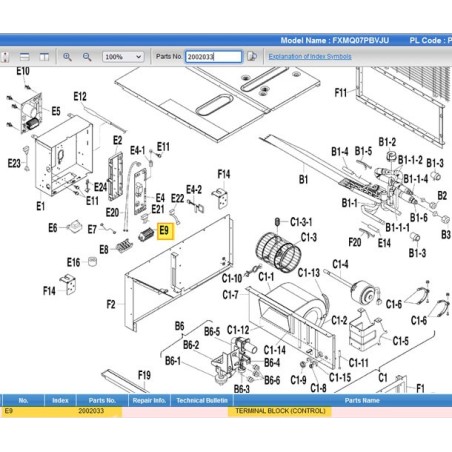Click the B6-5 part label

point(212,332)
